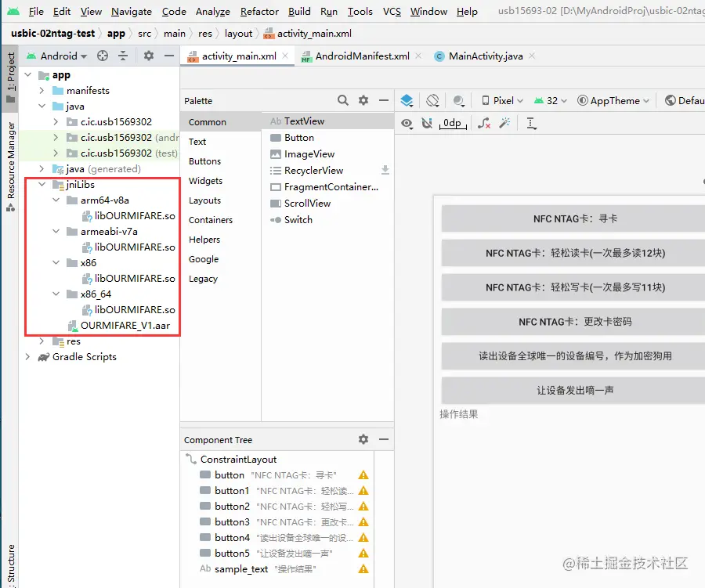Download RecyclerView library icon
Image resolution: width=705 pixels, height=588 pixels.
pos(385,171)
